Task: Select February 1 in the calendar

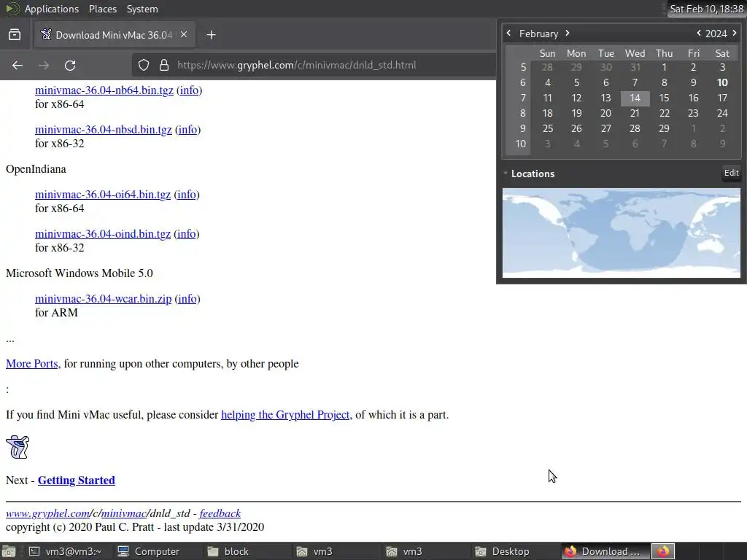Action: [664, 67]
